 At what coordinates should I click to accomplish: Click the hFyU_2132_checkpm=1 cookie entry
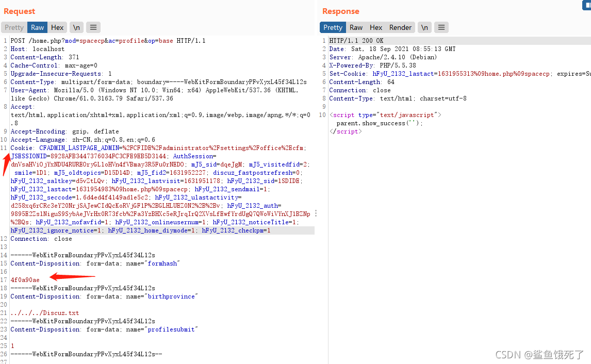[236, 230]
